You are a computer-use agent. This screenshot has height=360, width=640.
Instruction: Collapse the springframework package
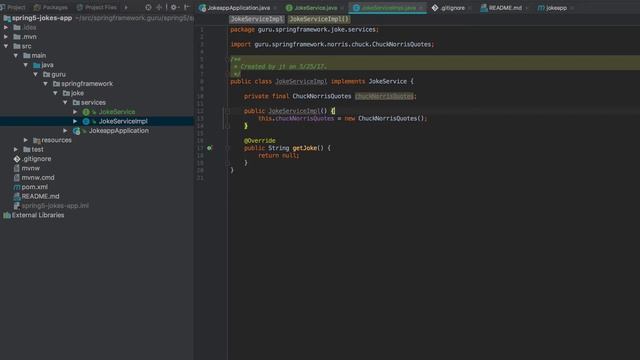tap(45, 84)
